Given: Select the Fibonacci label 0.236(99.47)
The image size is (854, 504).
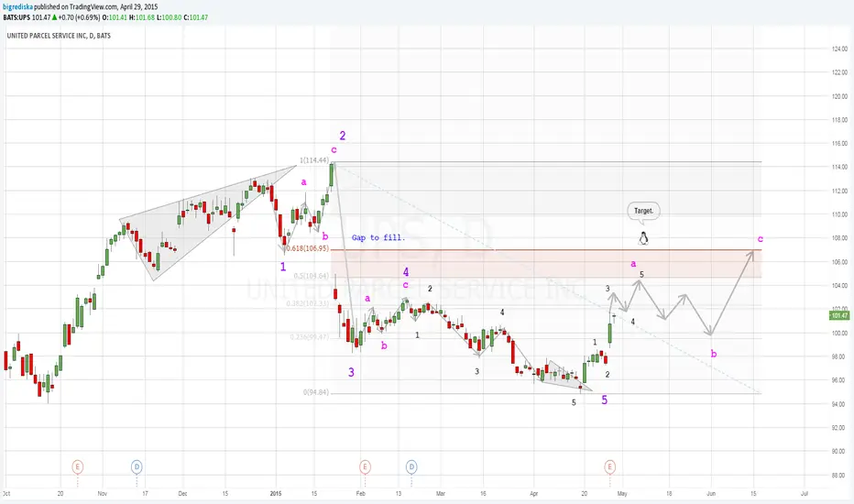Looking at the screenshot, I should (310, 337).
